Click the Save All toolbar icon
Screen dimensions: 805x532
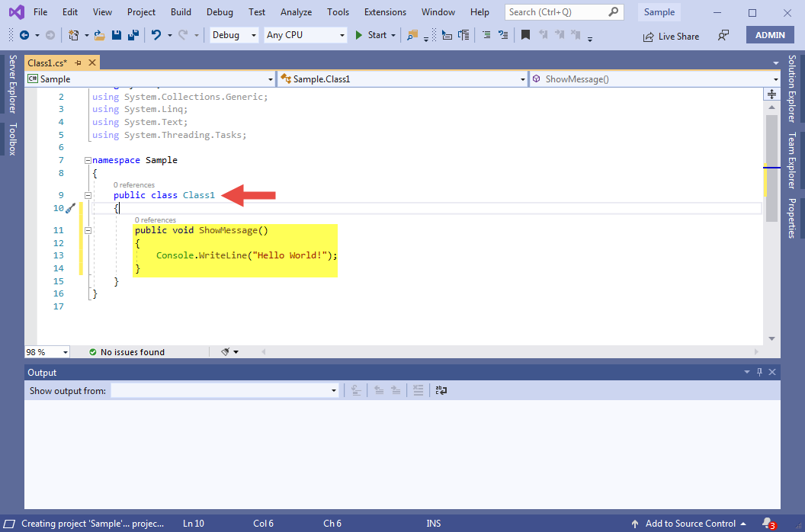133,35
